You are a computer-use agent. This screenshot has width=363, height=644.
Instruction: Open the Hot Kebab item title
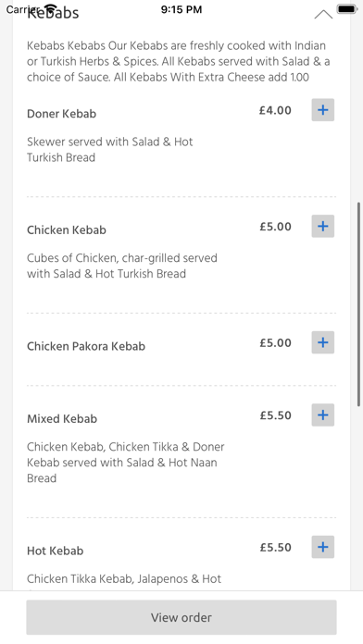click(x=55, y=551)
